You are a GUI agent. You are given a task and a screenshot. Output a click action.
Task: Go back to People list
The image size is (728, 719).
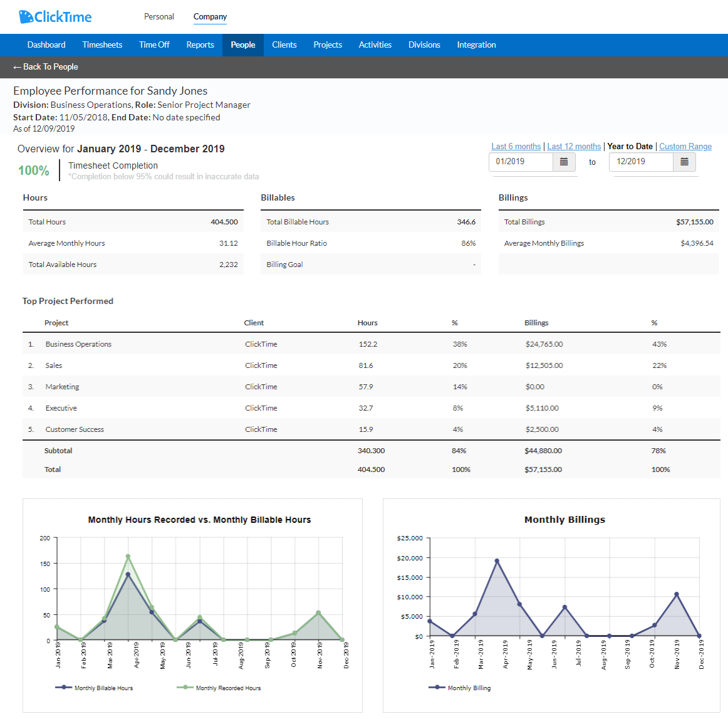46,67
